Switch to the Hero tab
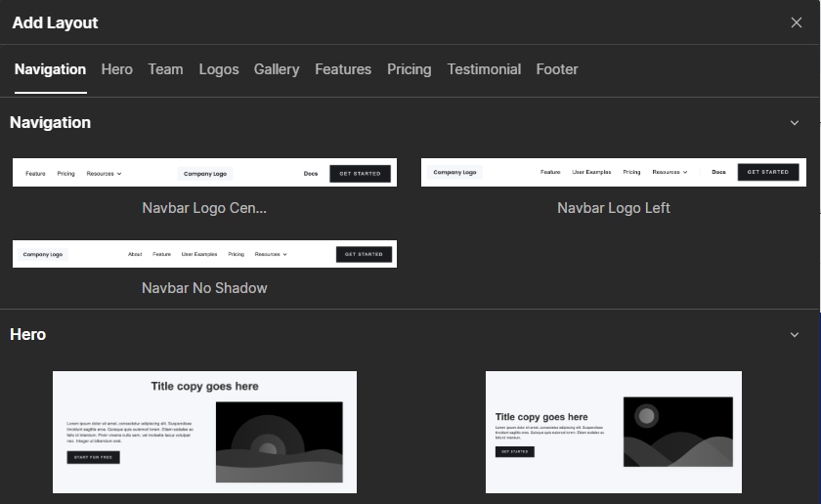The width and height of the screenshot is (821, 504). [116, 69]
